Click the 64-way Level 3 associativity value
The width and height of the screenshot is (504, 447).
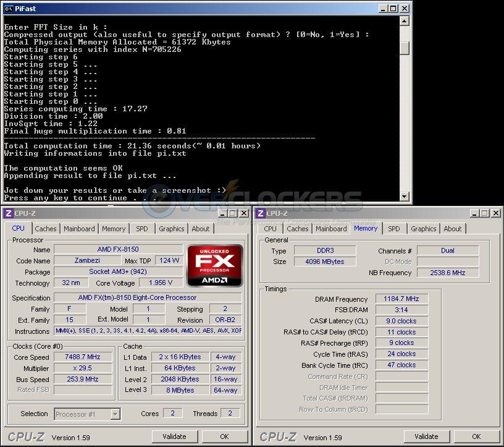click(225, 390)
